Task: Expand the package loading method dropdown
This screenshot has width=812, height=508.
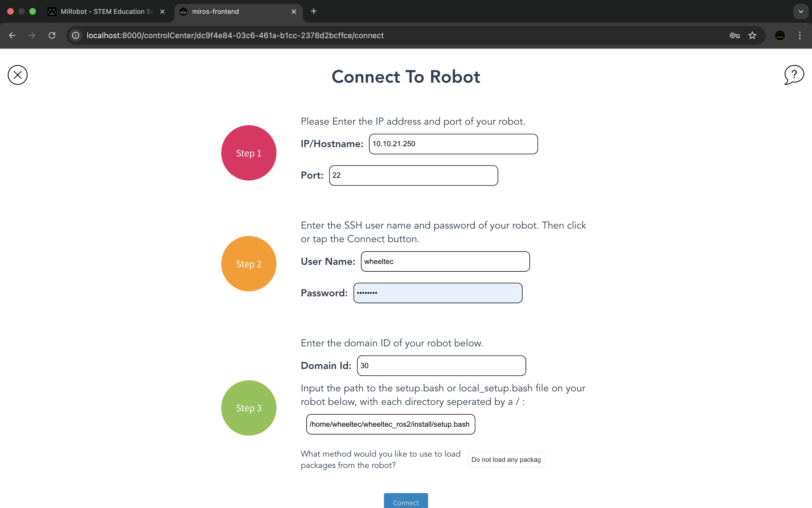Action: click(505, 459)
